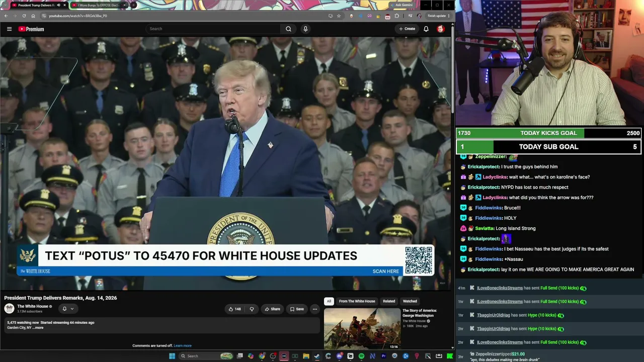Select the From The White House chip

(357, 301)
